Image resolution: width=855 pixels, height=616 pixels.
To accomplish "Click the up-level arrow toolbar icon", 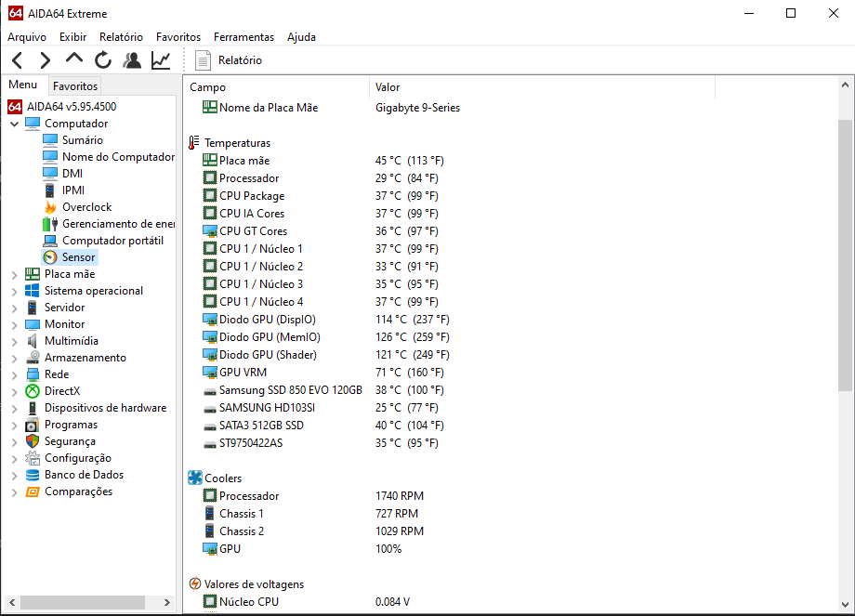I will pos(74,59).
